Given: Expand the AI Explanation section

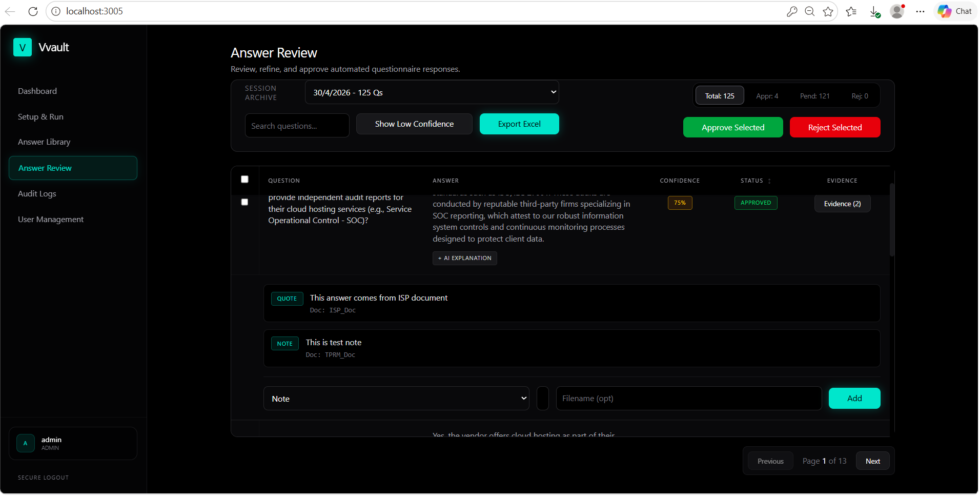Looking at the screenshot, I should click(465, 258).
